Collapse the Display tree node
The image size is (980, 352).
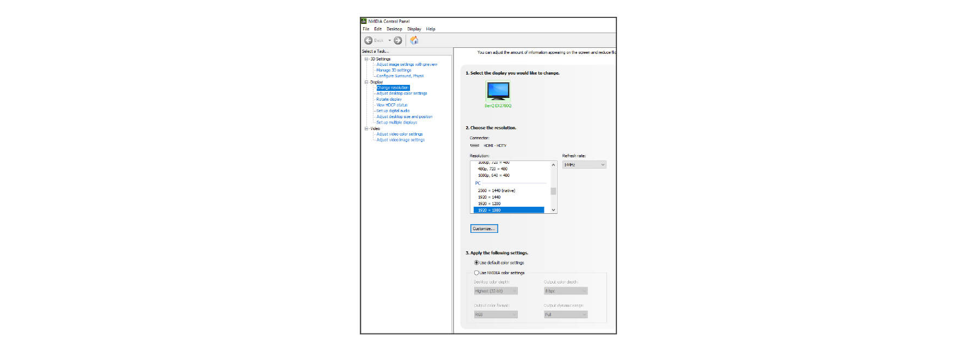coord(366,82)
